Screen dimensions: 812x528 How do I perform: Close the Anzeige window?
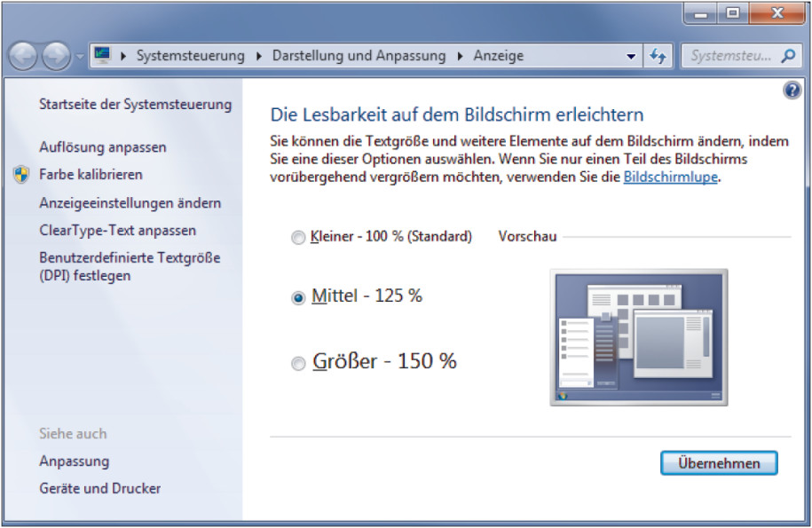777,13
